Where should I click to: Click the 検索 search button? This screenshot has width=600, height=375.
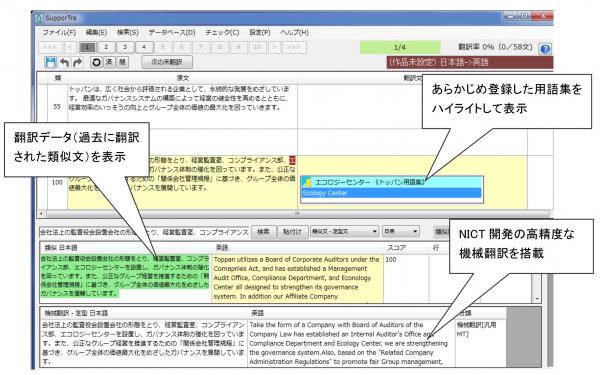tap(263, 232)
